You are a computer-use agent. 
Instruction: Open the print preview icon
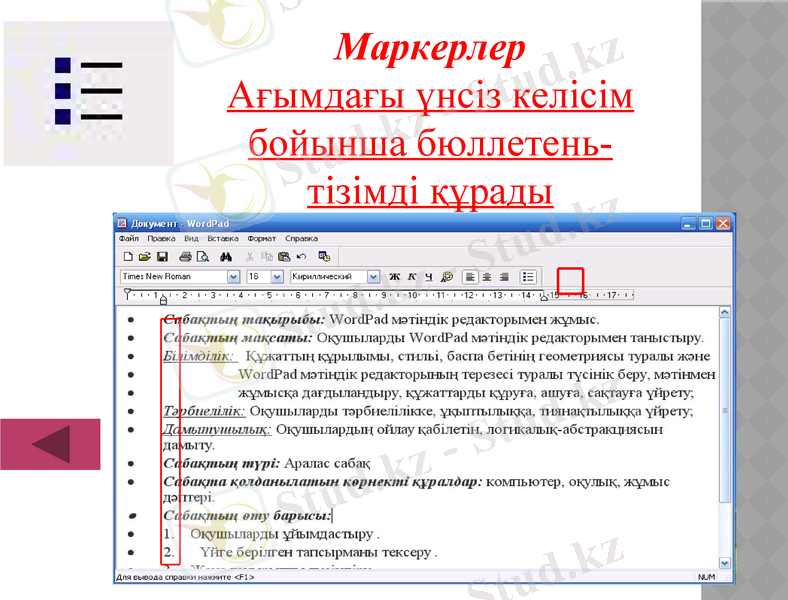[x=203, y=257]
